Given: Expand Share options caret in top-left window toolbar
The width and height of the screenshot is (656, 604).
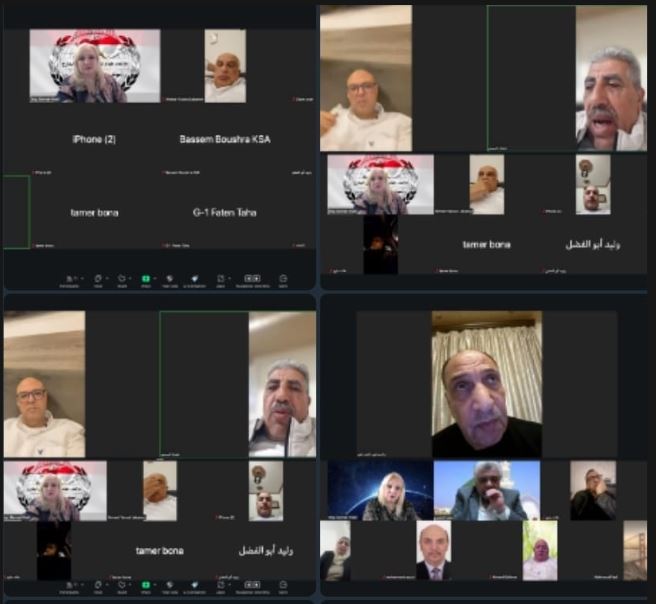Looking at the screenshot, I should tap(155, 277).
